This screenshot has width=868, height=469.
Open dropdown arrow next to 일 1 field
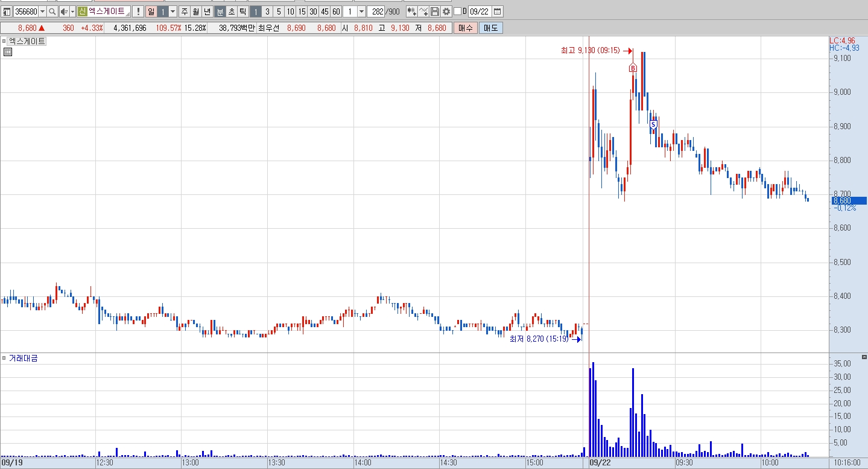point(173,11)
